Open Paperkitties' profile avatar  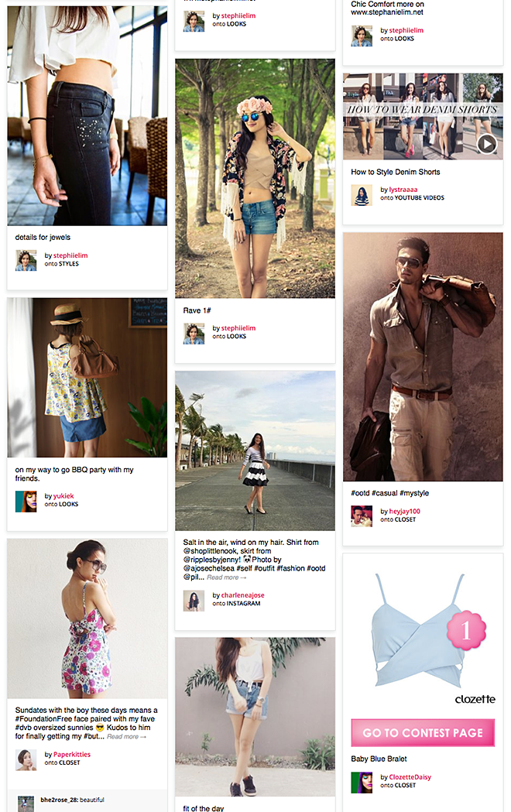point(26,759)
